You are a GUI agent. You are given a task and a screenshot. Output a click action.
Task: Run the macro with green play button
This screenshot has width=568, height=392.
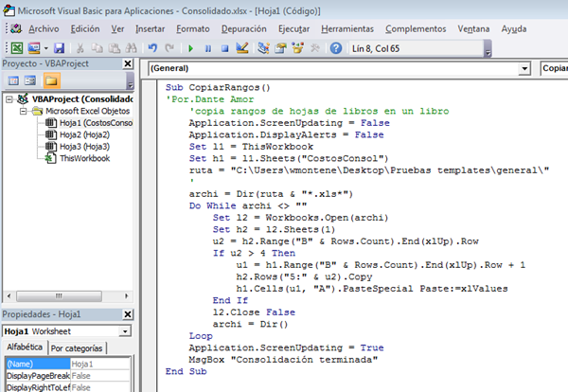192,47
